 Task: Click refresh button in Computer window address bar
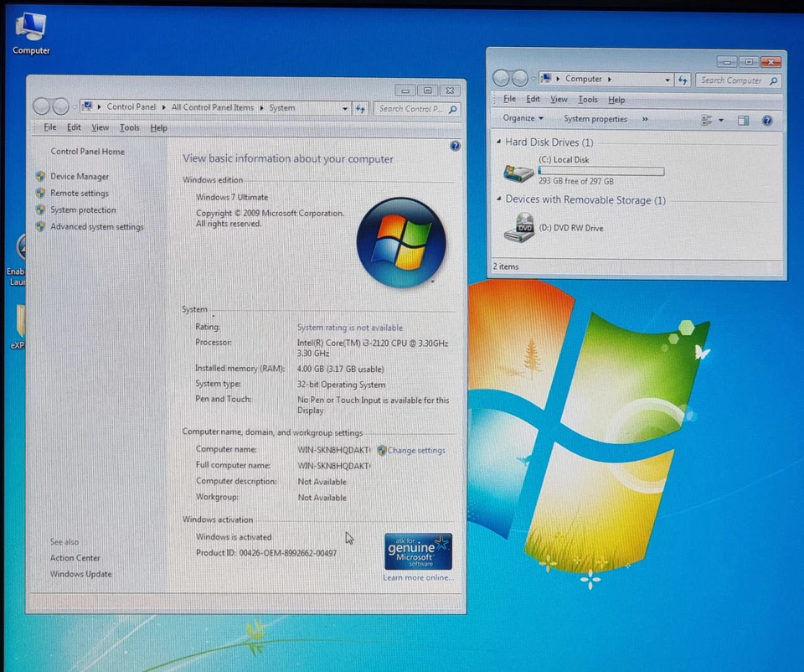tap(683, 80)
